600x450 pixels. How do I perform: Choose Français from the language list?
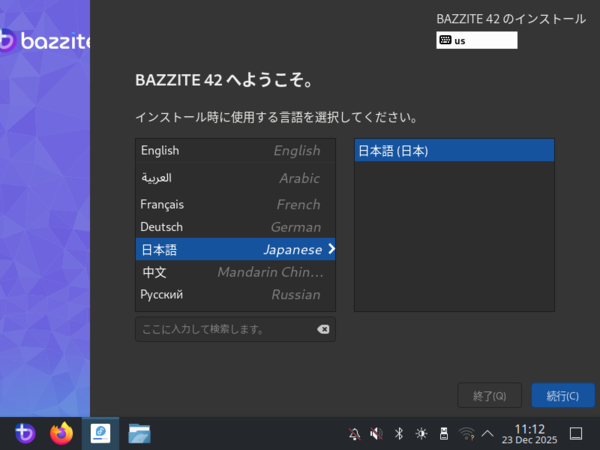235,204
